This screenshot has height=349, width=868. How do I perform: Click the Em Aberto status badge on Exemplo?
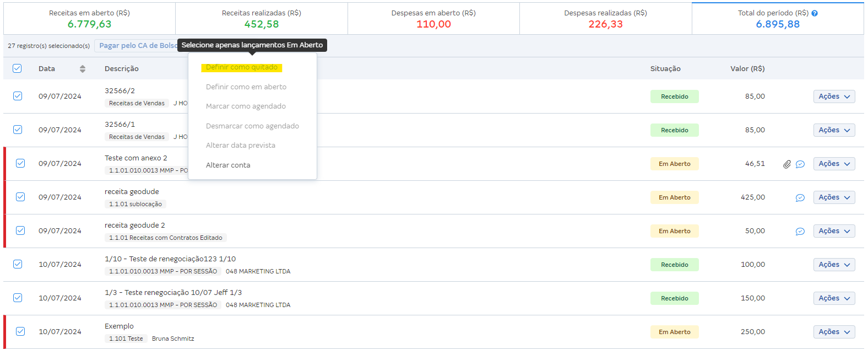click(x=674, y=332)
